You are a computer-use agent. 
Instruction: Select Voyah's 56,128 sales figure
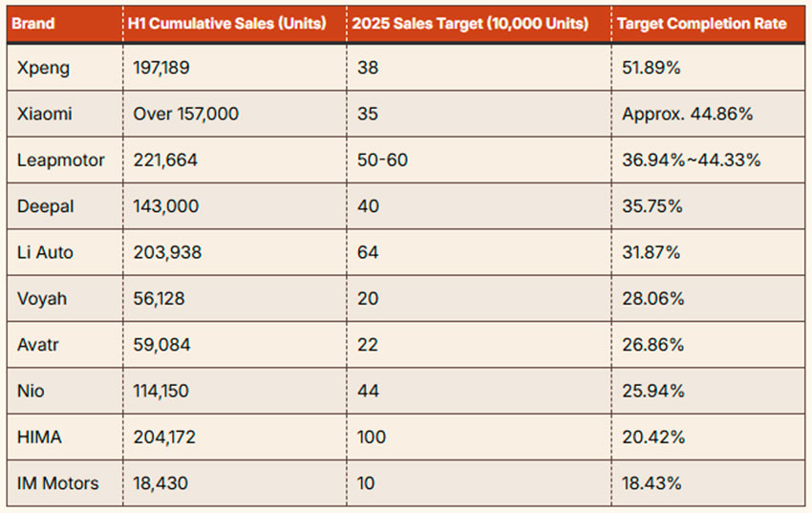coord(159,298)
